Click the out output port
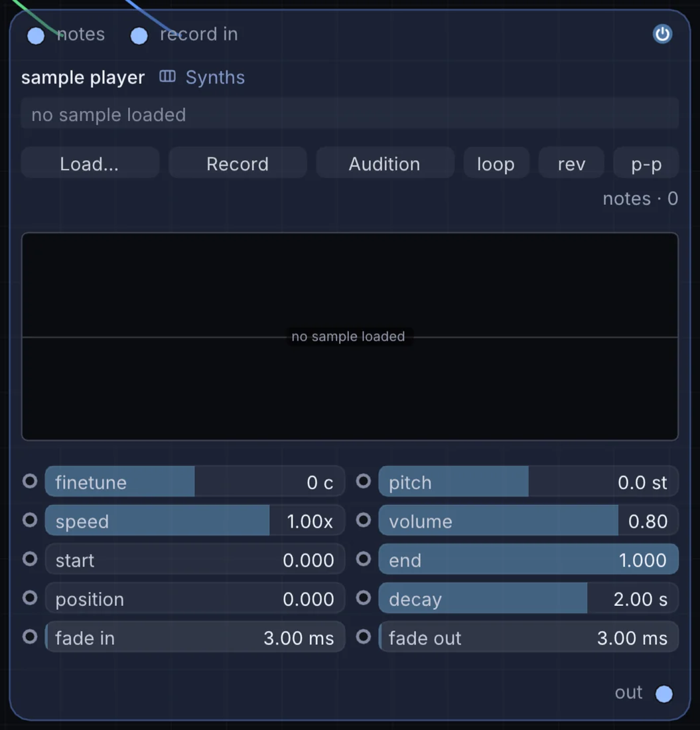This screenshot has width=700, height=730. click(664, 694)
